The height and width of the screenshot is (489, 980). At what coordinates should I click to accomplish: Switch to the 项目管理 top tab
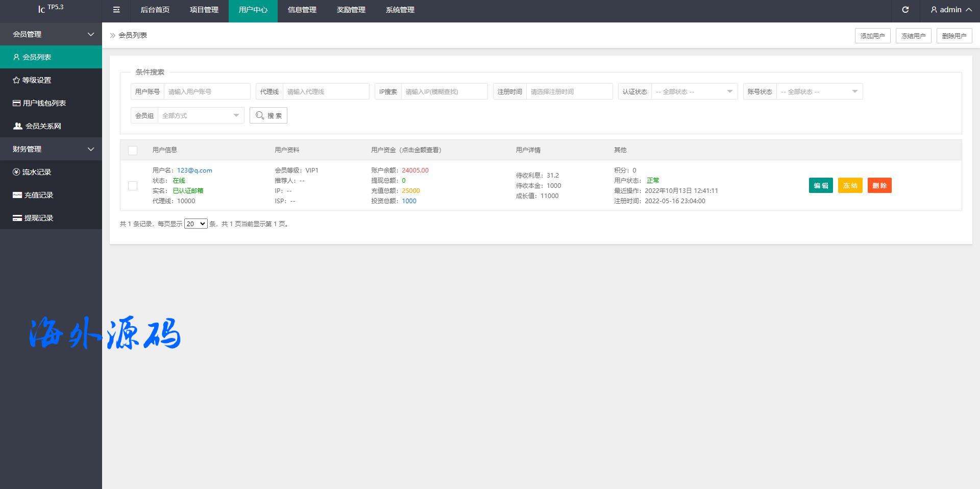coord(204,10)
